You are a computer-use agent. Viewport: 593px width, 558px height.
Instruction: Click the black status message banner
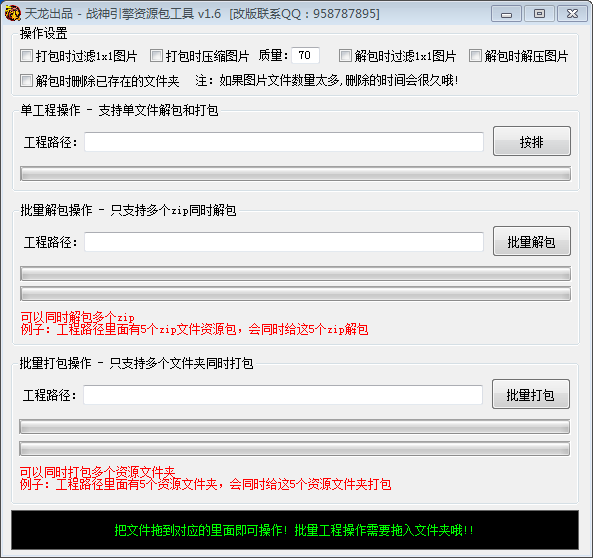point(295,530)
